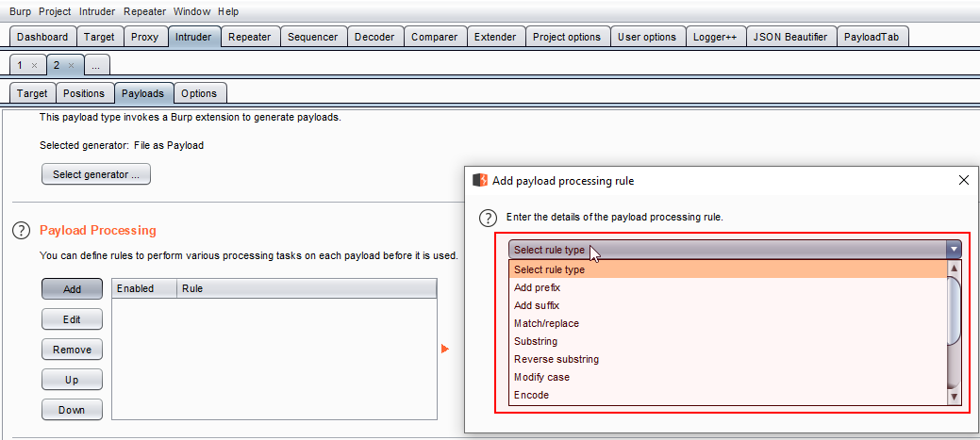Image resolution: width=980 pixels, height=440 pixels.
Task: Open the Help menu
Action: point(228,11)
